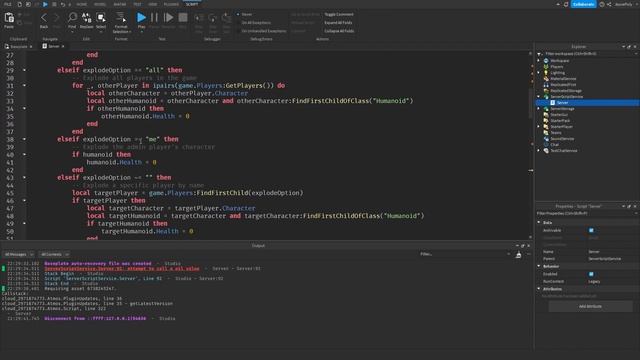640x360 pixels.
Task: Click the Filter Properties search field
Action: tap(586, 213)
